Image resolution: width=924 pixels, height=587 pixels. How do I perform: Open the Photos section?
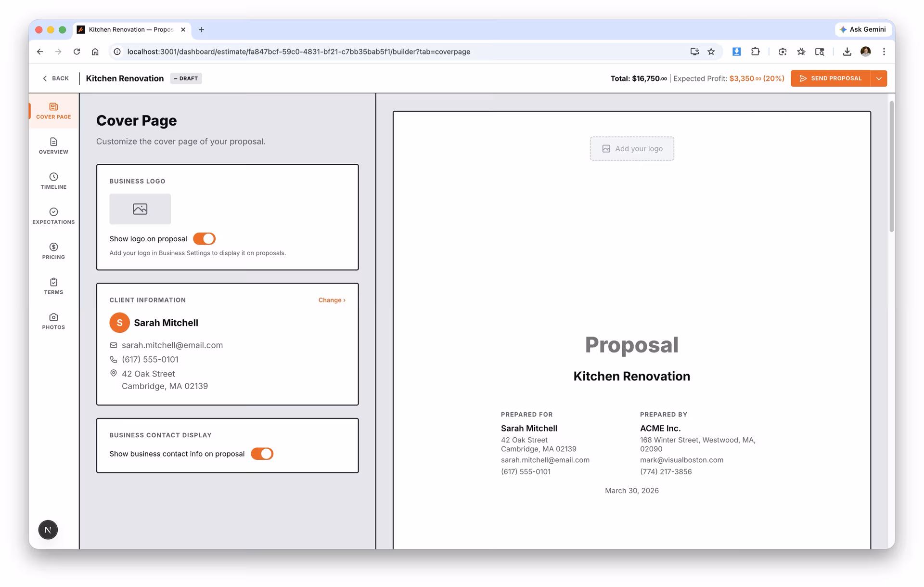[x=53, y=321]
